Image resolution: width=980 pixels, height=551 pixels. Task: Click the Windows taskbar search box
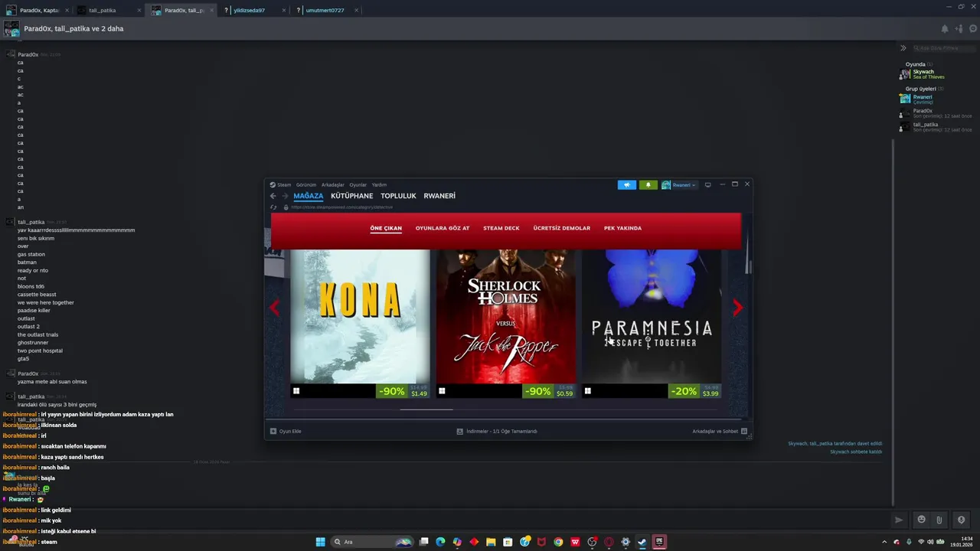click(373, 542)
